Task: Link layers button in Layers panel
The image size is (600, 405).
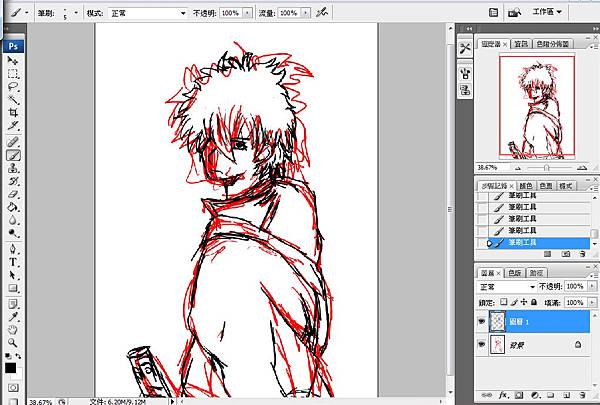Action: (x=486, y=395)
